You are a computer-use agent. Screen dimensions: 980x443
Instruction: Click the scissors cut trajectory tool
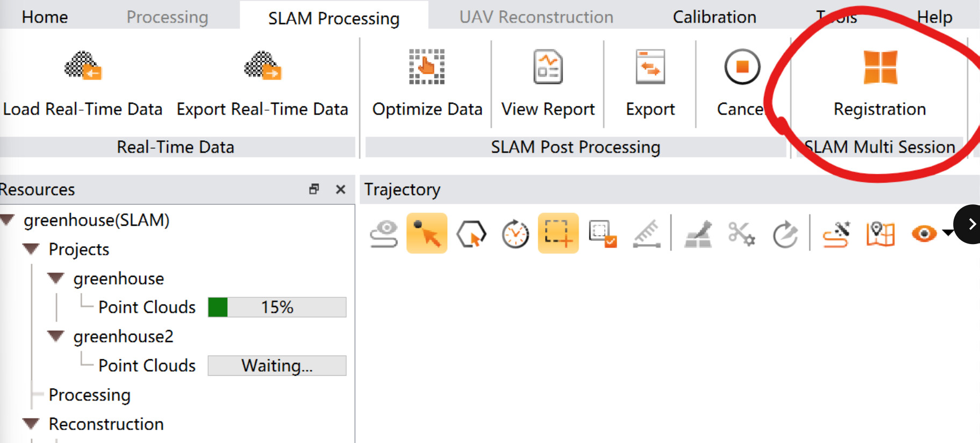741,234
